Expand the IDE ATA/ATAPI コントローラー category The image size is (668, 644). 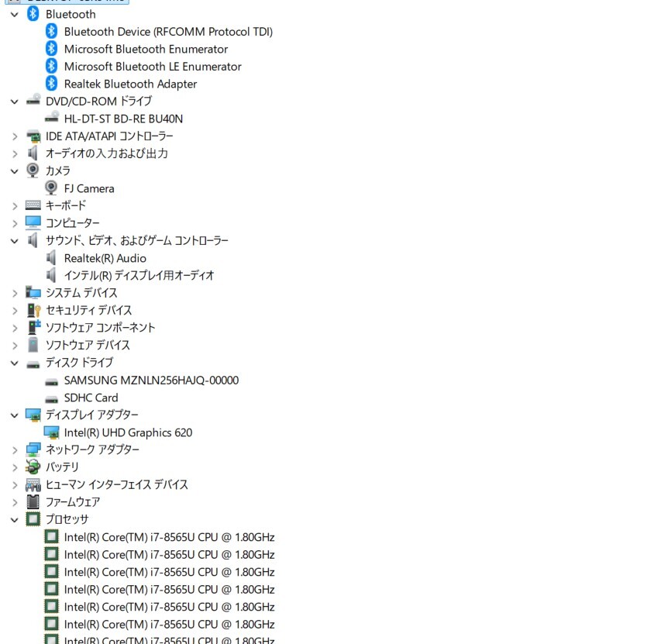(x=15, y=136)
